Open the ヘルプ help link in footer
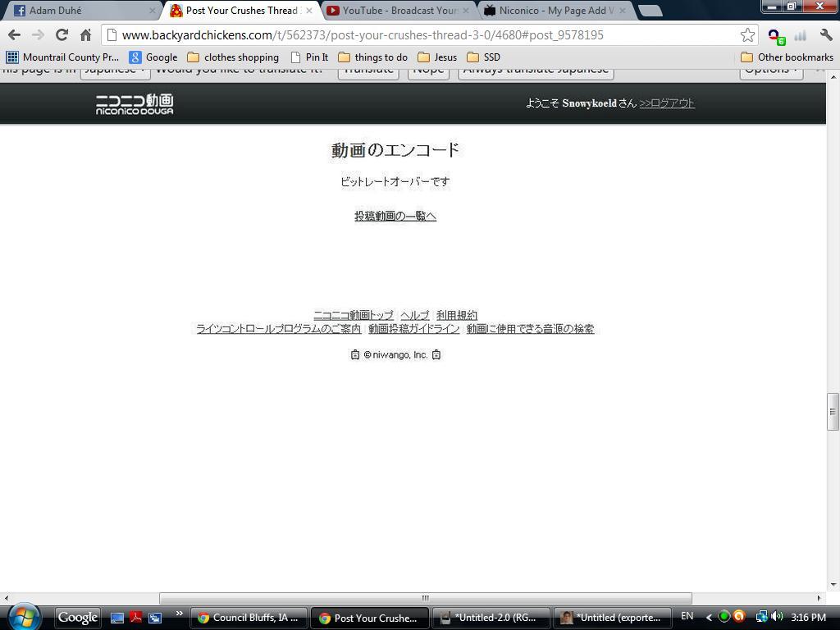This screenshot has height=630, width=840. click(x=414, y=315)
